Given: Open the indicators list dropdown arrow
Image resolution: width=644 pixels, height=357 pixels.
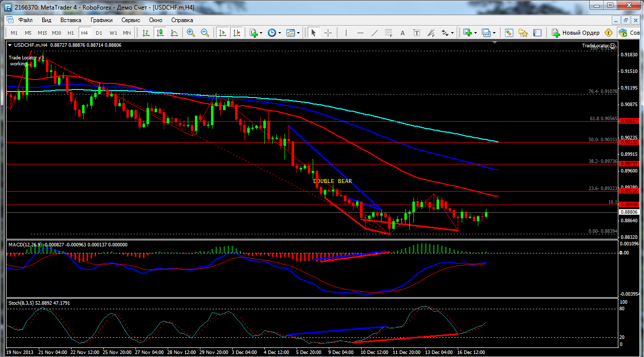Looking at the screenshot, I should 261,33.
